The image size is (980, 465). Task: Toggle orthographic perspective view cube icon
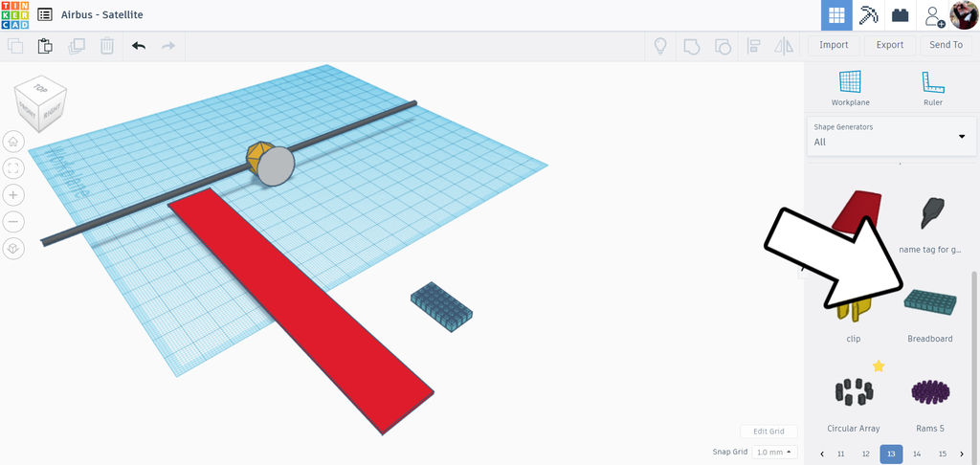coord(13,248)
